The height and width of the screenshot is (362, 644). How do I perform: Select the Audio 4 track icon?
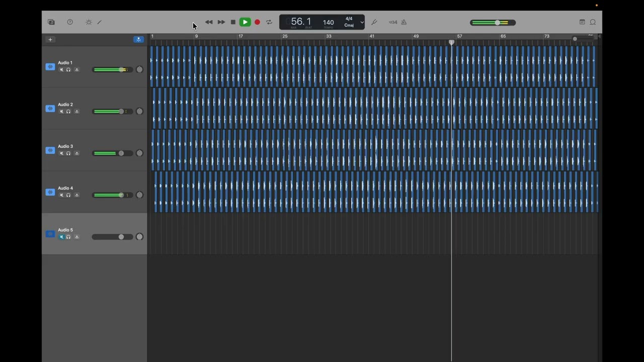50,192
